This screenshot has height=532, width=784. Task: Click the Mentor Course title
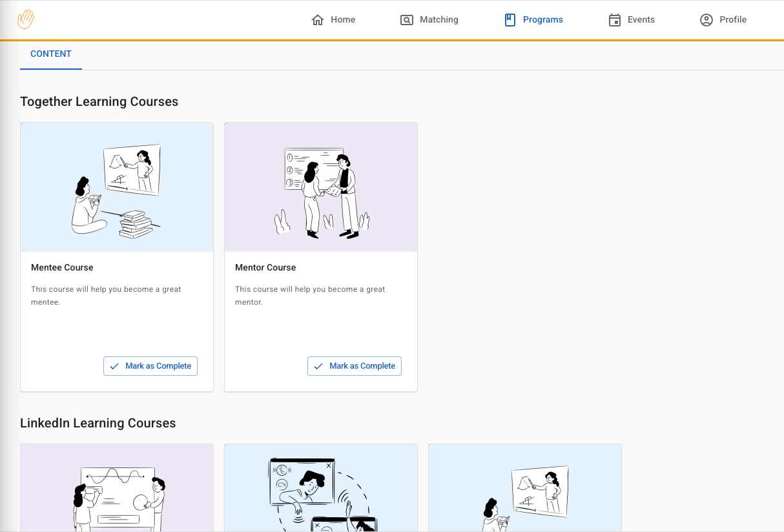click(x=265, y=267)
